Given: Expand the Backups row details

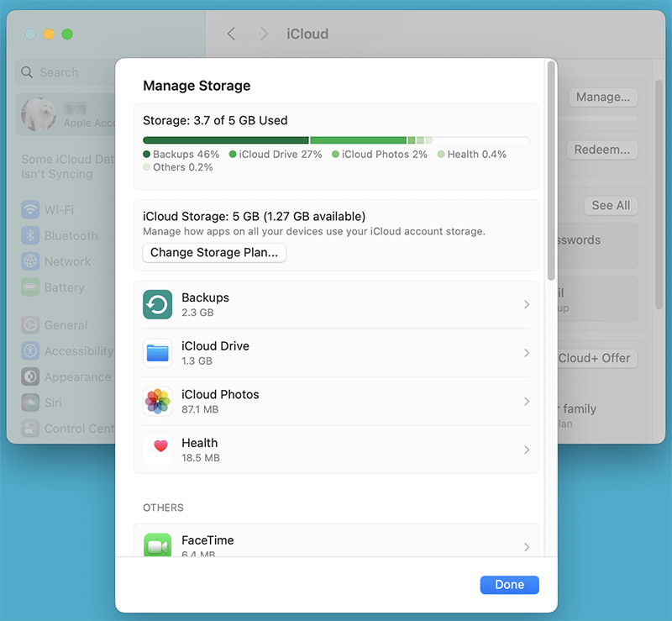Looking at the screenshot, I should 527,305.
